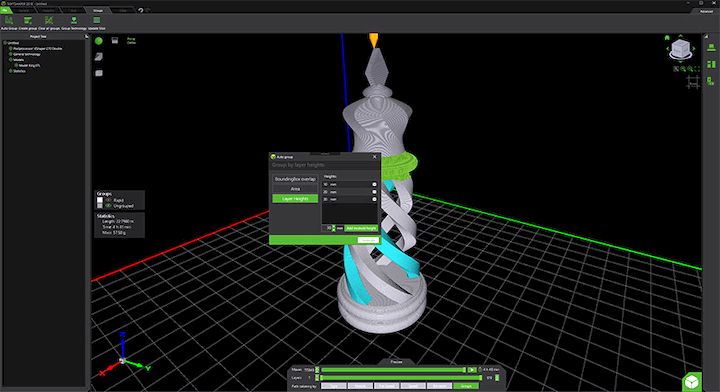Click the redo arrow icon
Viewport: 720px width, 392px height.
[x=148, y=10]
